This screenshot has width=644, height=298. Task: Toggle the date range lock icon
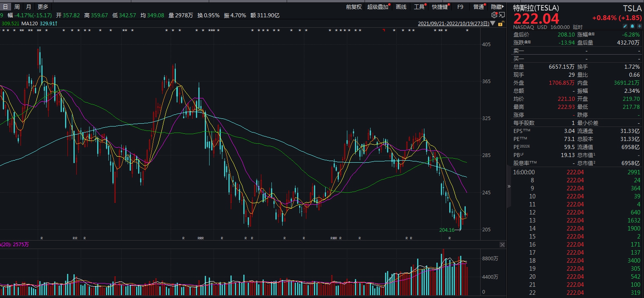point(501,24)
